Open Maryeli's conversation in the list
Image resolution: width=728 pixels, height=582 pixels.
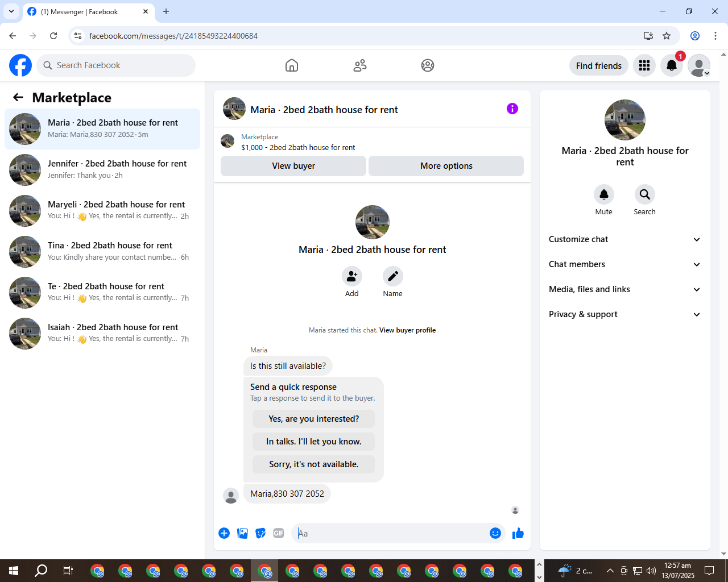coord(102,211)
